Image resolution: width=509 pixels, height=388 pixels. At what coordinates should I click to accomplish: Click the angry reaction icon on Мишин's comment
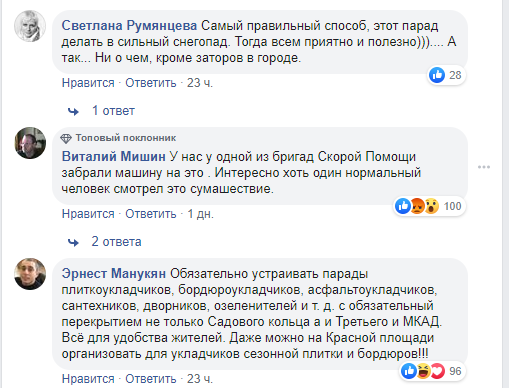417,206
